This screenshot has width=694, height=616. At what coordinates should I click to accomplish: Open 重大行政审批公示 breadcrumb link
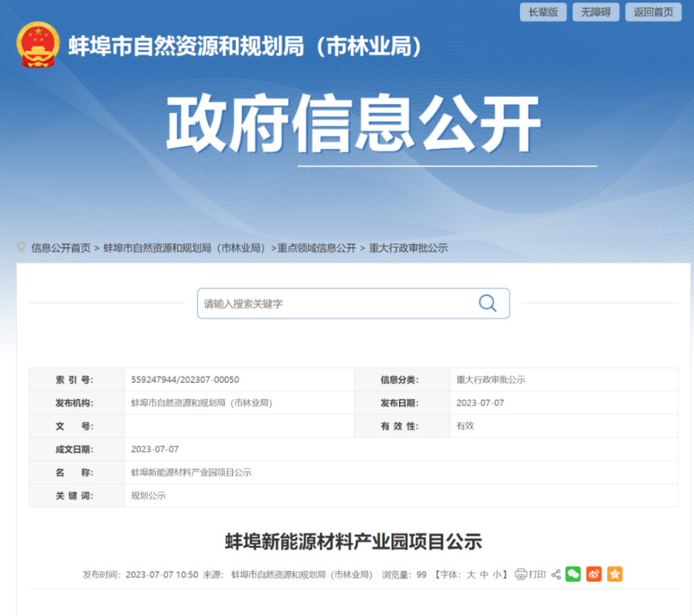pyautogui.click(x=408, y=248)
